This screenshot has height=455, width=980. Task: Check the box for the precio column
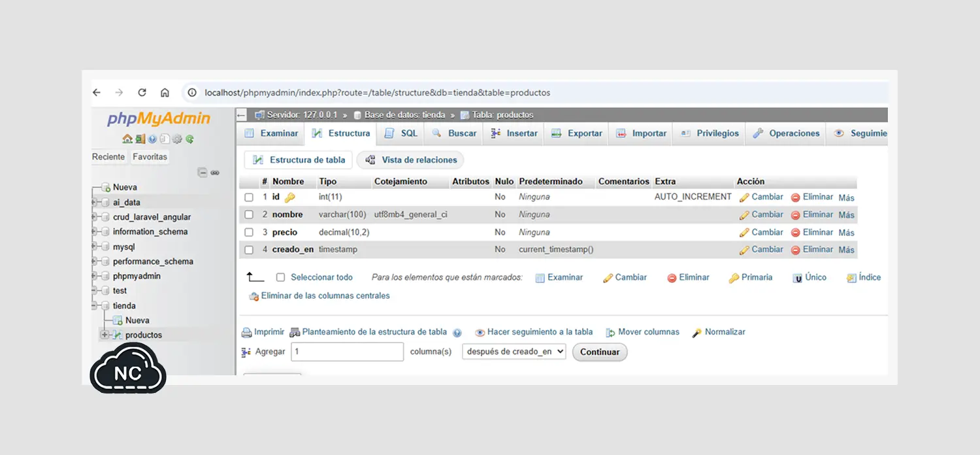[x=249, y=233]
